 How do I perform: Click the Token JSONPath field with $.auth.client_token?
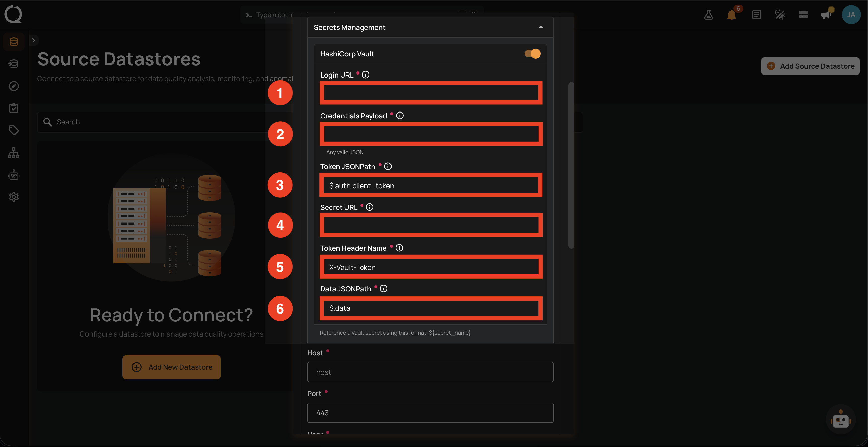(431, 185)
